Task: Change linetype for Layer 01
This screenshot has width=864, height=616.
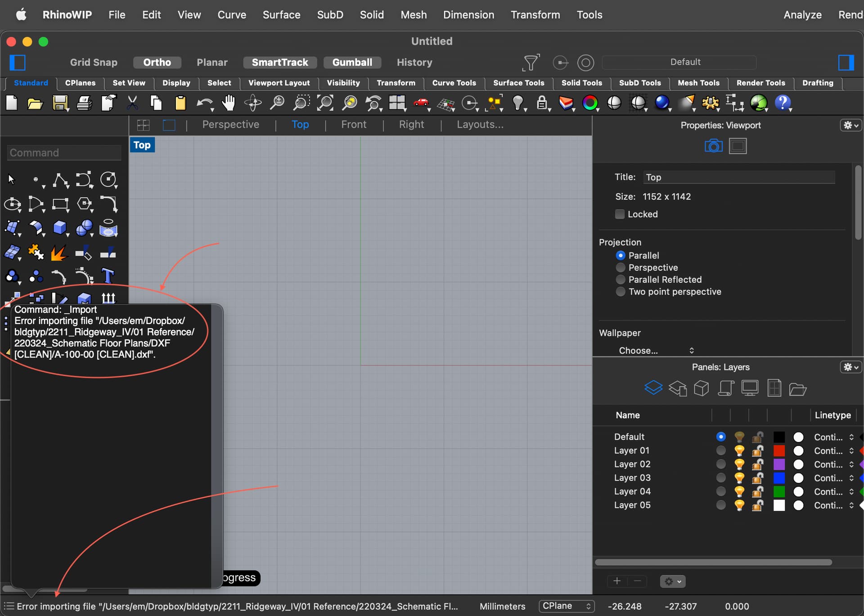Action: click(x=834, y=451)
